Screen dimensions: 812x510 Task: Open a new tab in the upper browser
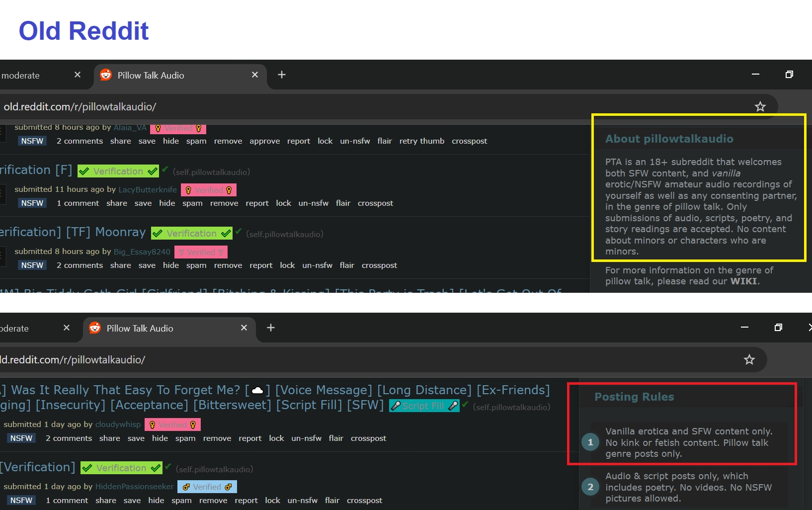(282, 75)
